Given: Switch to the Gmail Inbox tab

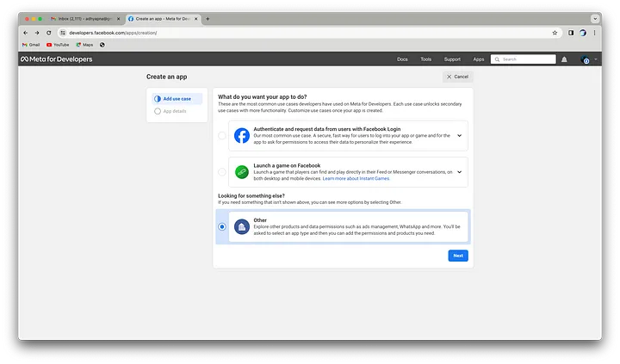Looking at the screenshot, I should pos(85,19).
